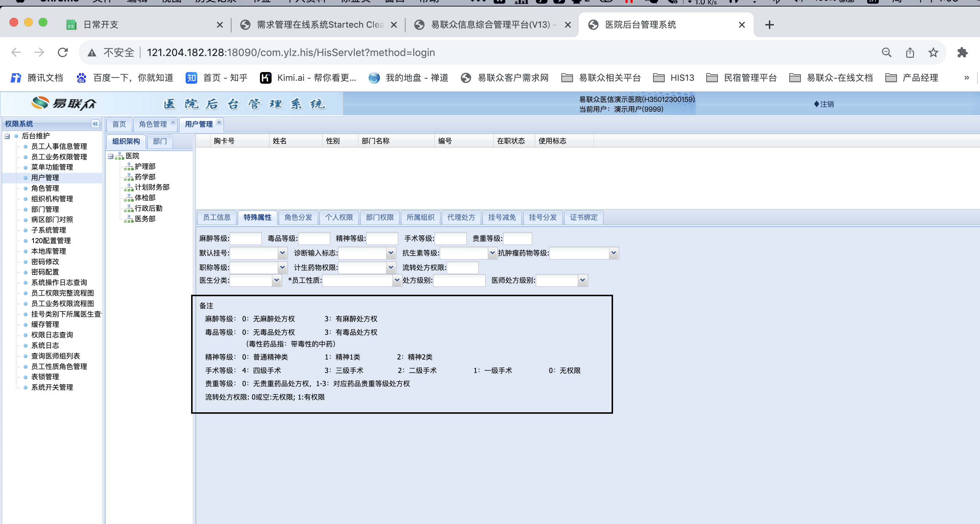Collapse the 后台维护 tree node

point(7,136)
